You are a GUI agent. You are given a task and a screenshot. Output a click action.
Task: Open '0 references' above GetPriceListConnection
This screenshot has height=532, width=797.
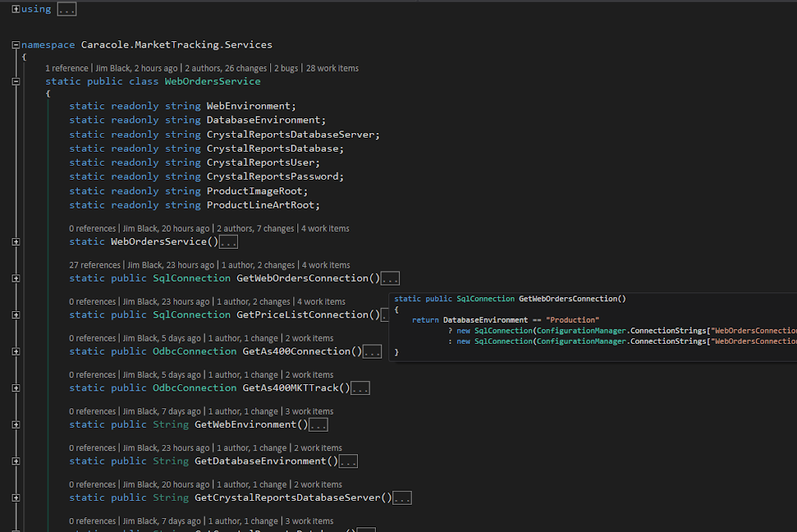[93, 302]
